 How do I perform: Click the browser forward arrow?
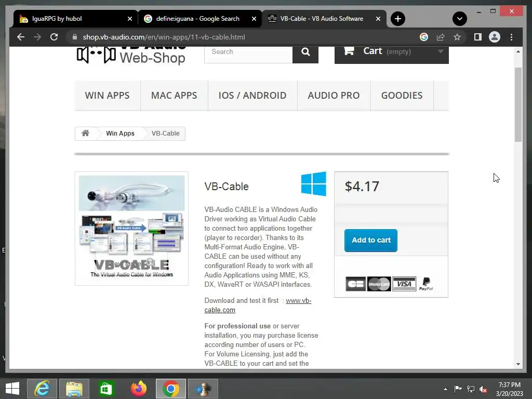coord(37,37)
